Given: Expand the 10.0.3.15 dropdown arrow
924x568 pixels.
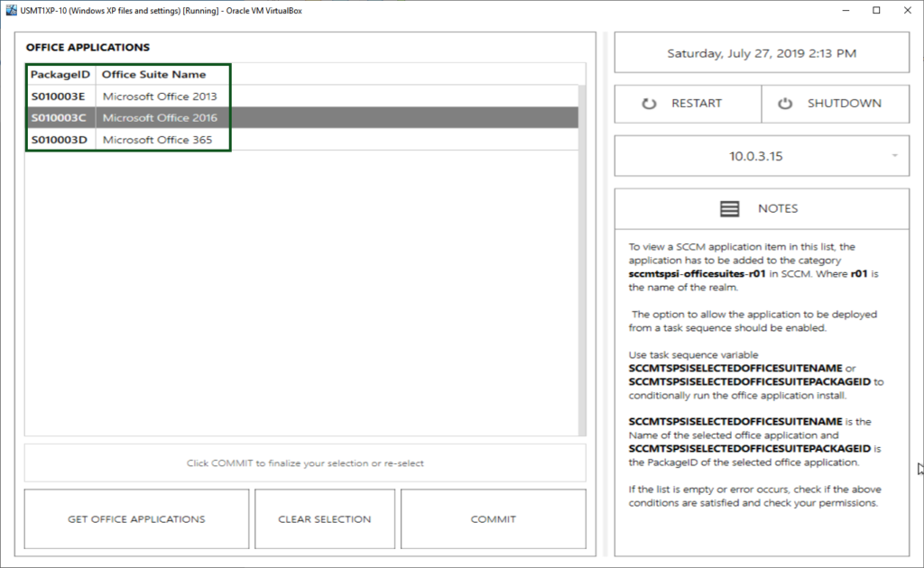Looking at the screenshot, I should coord(894,156).
